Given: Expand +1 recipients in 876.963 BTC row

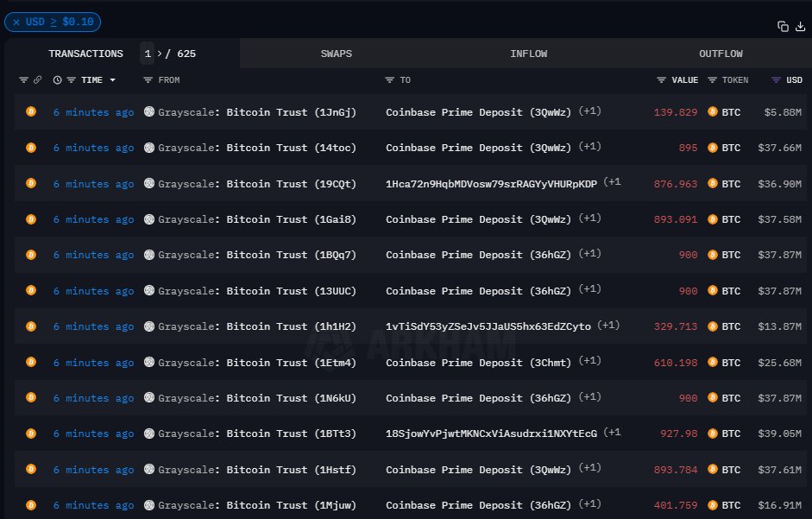Looking at the screenshot, I should [612, 182].
